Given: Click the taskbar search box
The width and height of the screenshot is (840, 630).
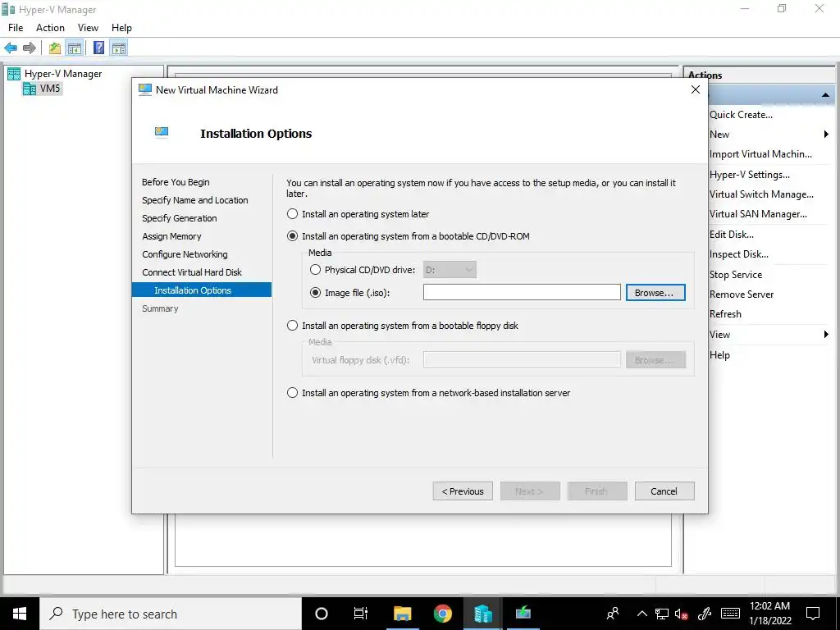Looking at the screenshot, I should point(171,614).
